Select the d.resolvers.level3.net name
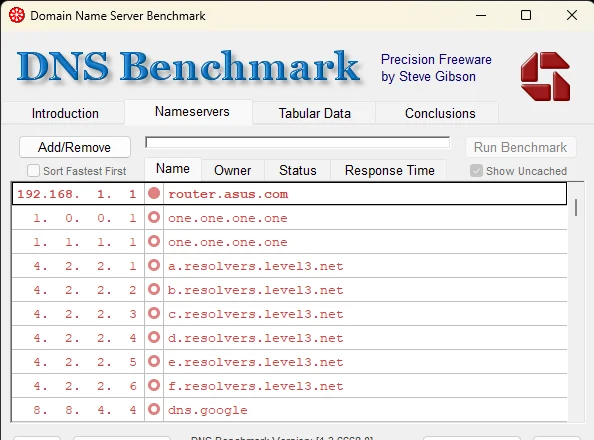Screen dimensions: 594x440 pos(256,338)
